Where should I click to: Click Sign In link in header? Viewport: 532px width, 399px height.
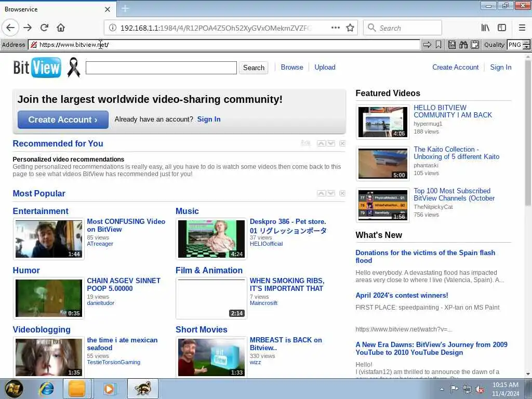pos(500,67)
